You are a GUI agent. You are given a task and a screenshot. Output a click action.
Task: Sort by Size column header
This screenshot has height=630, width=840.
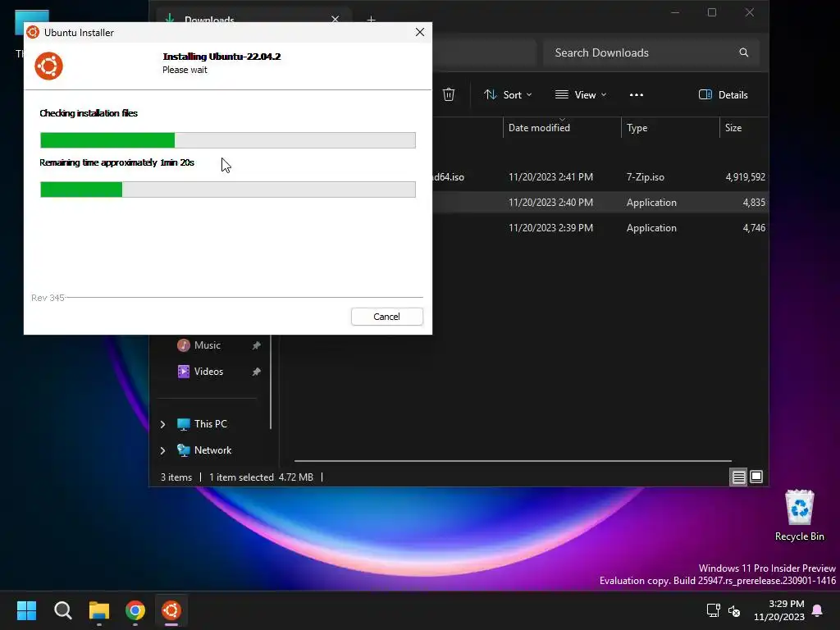(x=743, y=127)
